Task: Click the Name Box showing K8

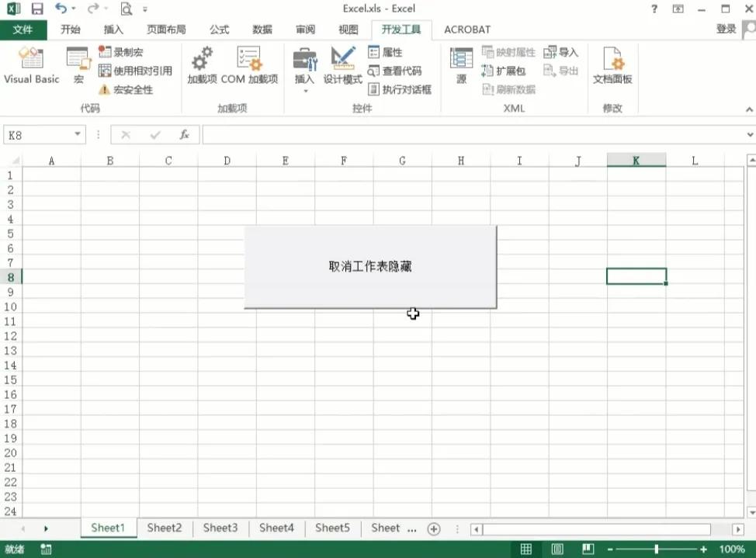Action: click(39, 135)
